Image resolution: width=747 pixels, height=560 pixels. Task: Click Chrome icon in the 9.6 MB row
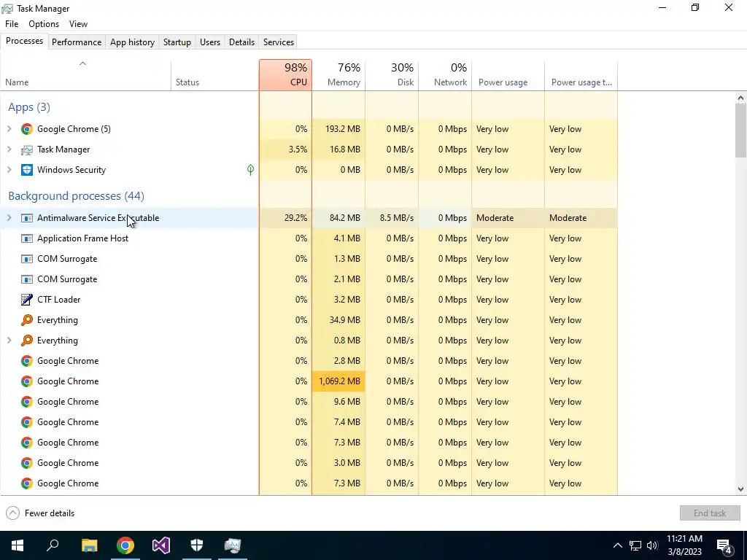click(27, 402)
